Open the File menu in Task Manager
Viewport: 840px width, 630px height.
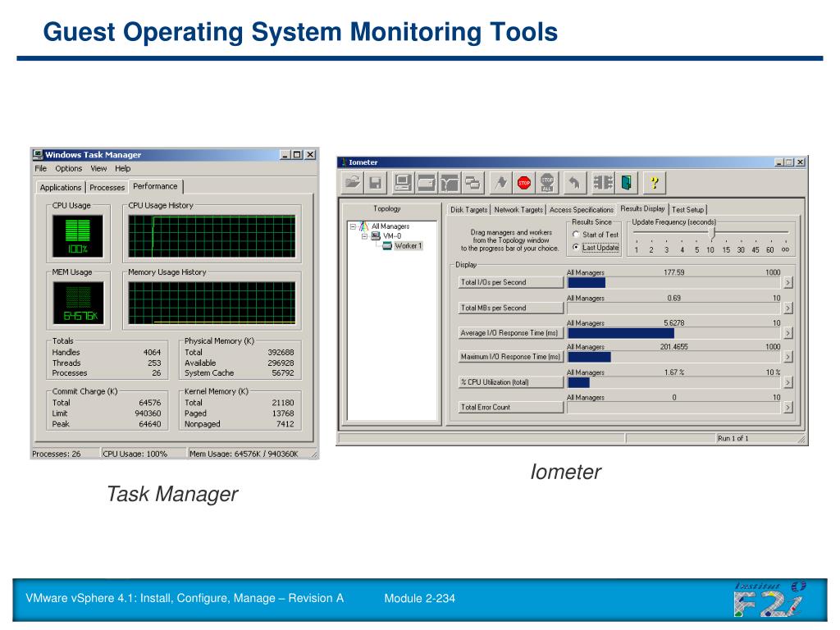coord(41,168)
